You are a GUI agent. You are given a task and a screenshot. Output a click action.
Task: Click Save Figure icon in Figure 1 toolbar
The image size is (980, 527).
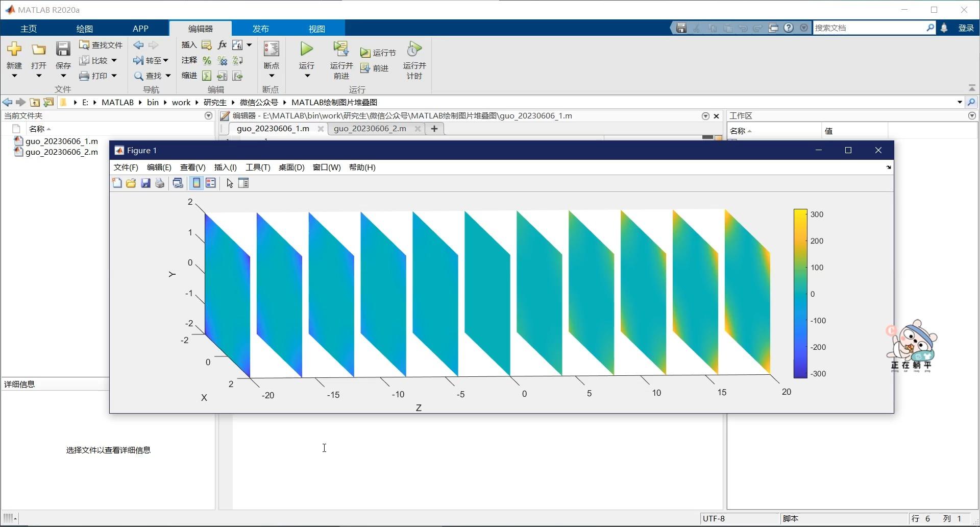tap(145, 183)
